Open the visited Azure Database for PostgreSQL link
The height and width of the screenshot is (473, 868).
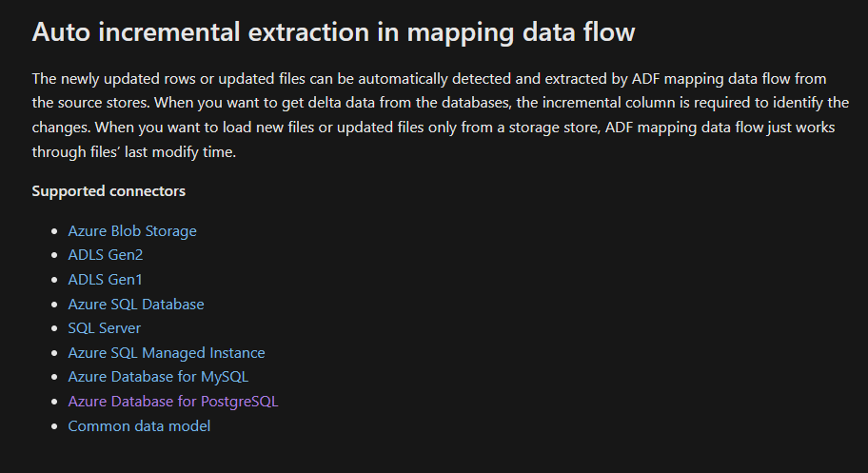[172, 402]
